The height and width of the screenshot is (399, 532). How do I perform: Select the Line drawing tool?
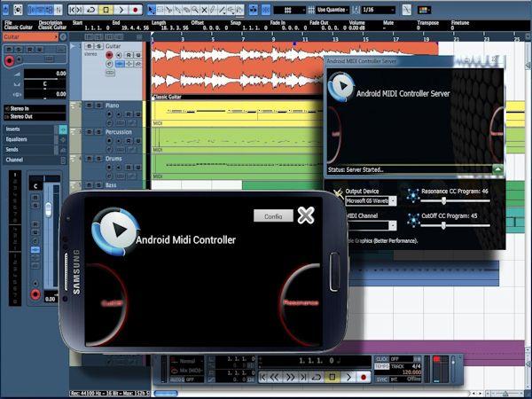coord(222,10)
